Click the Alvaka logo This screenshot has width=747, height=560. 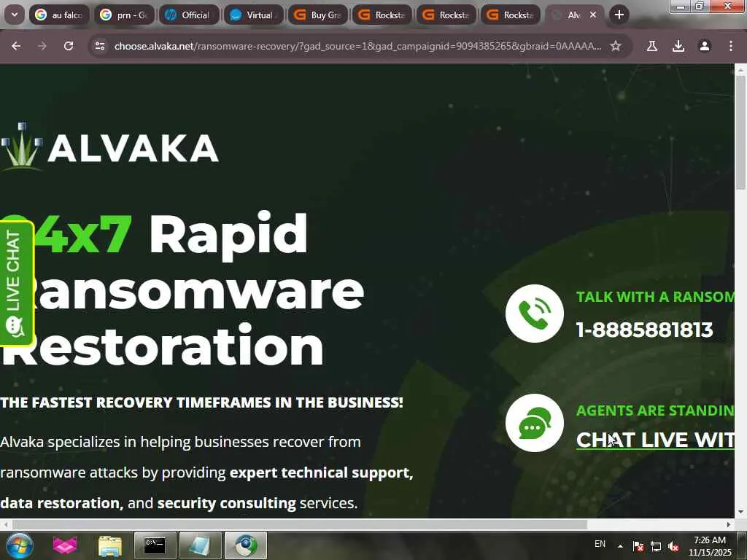pyautogui.click(x=109, y=146)
